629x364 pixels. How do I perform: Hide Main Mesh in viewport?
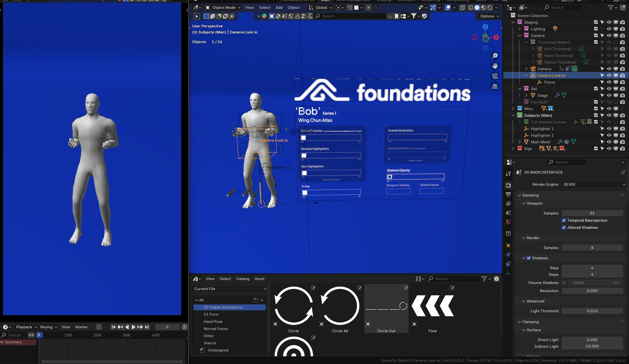609,142
